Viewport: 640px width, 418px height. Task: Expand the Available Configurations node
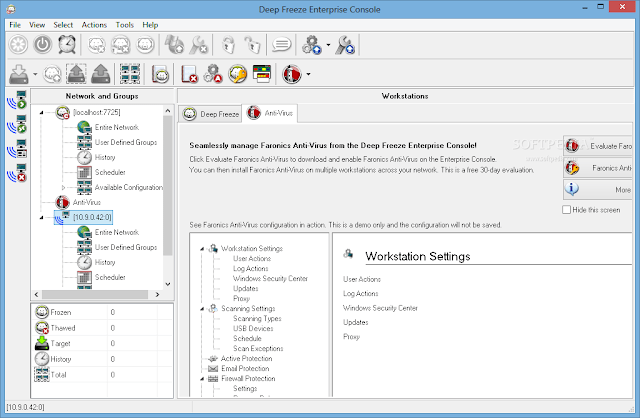coord(63,187)
